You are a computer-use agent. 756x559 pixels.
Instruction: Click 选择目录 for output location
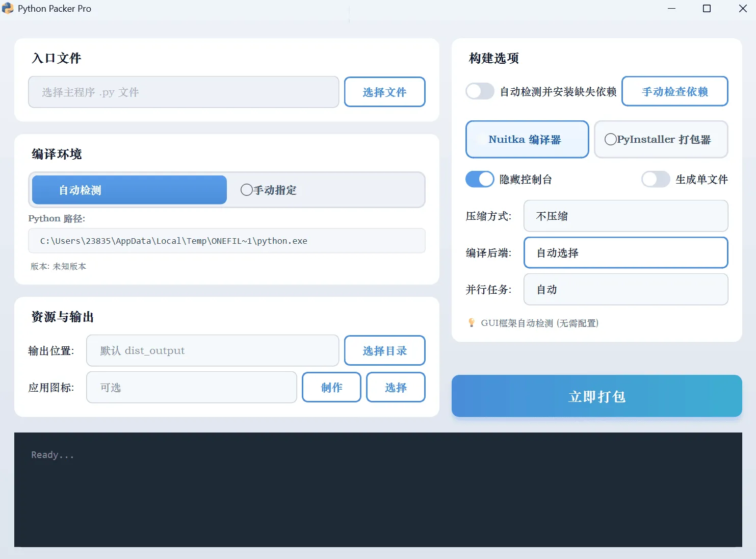(x=384, y=350)
